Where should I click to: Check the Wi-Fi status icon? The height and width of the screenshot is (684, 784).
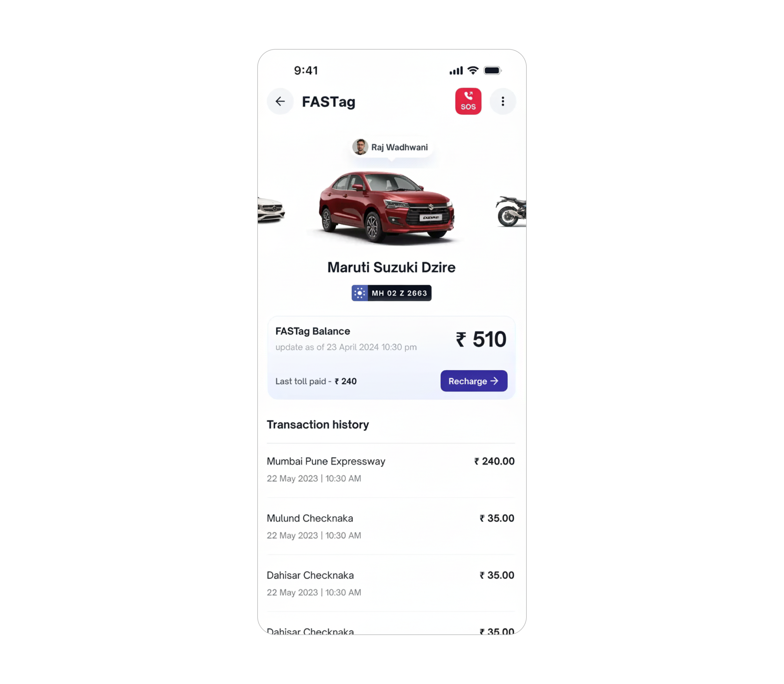tap(473, 71)
